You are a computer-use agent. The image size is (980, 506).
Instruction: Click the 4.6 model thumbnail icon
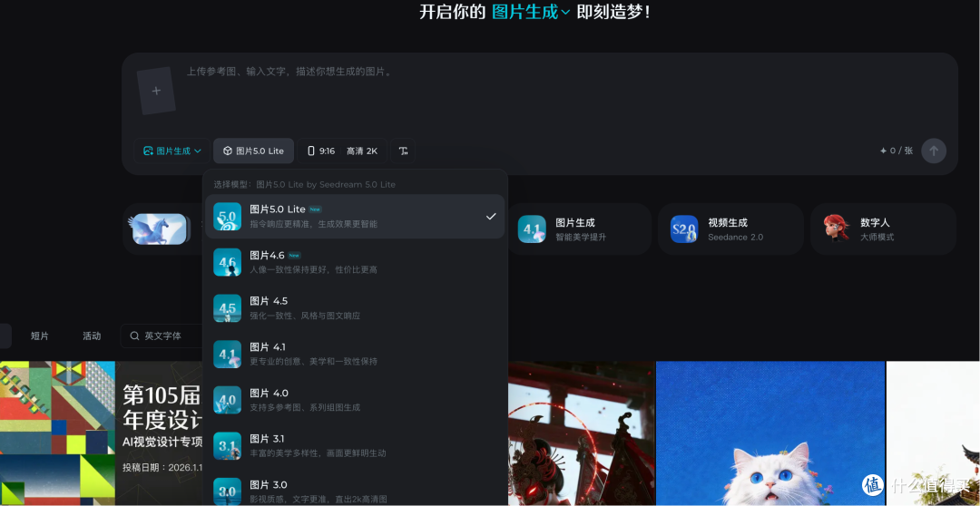click(x=228, y=262)
